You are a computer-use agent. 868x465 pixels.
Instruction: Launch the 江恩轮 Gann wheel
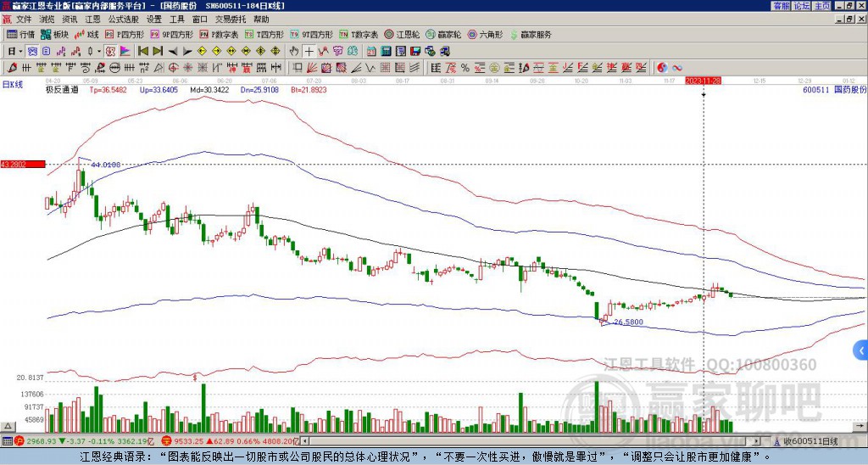pos(403,34)
